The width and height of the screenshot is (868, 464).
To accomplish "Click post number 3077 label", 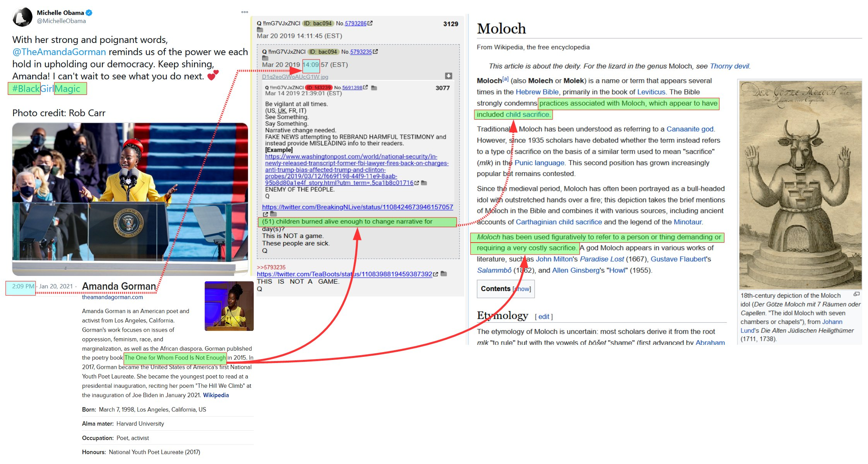I will pos(443,88).
